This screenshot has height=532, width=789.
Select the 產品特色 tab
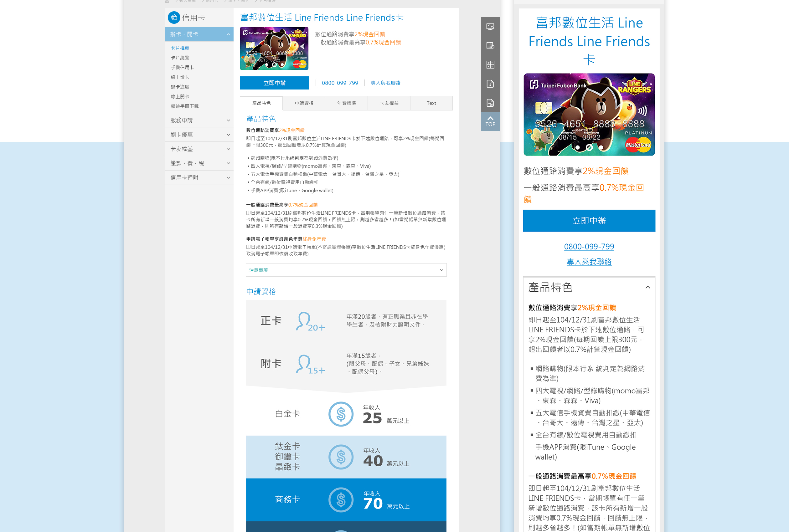tap(261, 103)
